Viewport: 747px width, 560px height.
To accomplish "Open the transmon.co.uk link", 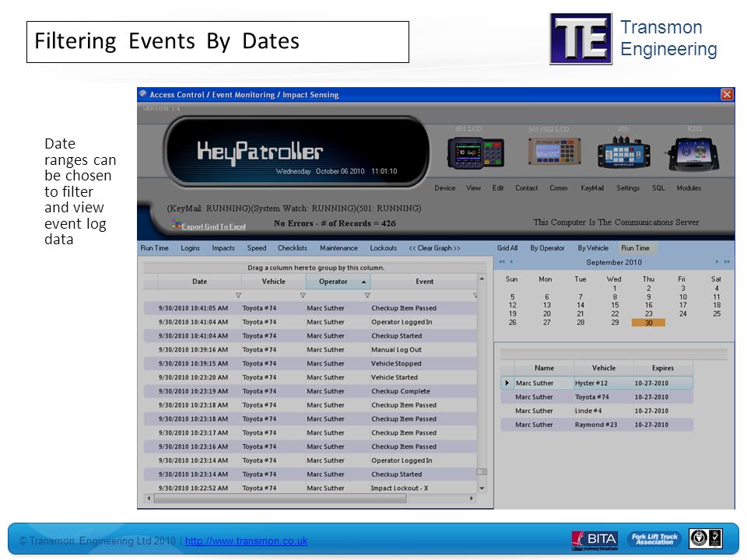I will [x=247, y=541].
